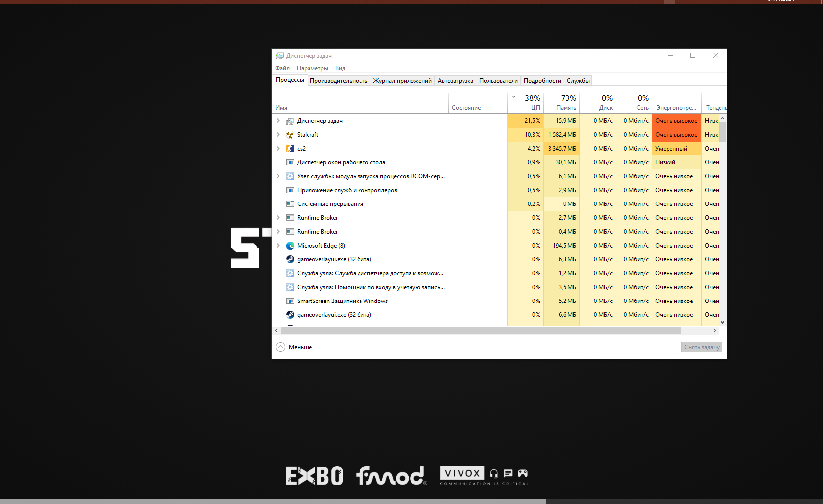Click the vertical scrollbar up arrow
Viewport: 823px width, 504px height.
[723, 118]
